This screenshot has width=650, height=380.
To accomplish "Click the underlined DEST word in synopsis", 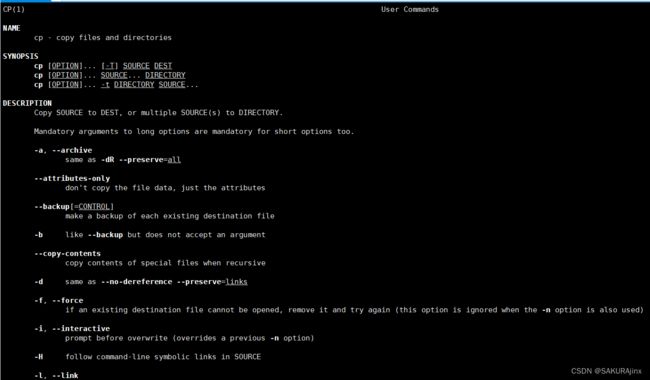I will pos(163,65).
